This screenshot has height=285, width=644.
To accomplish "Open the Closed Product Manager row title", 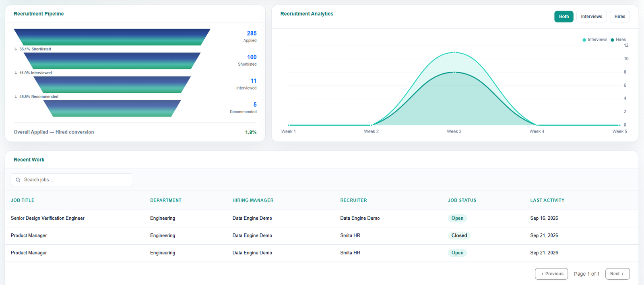I will coord(29,235).
